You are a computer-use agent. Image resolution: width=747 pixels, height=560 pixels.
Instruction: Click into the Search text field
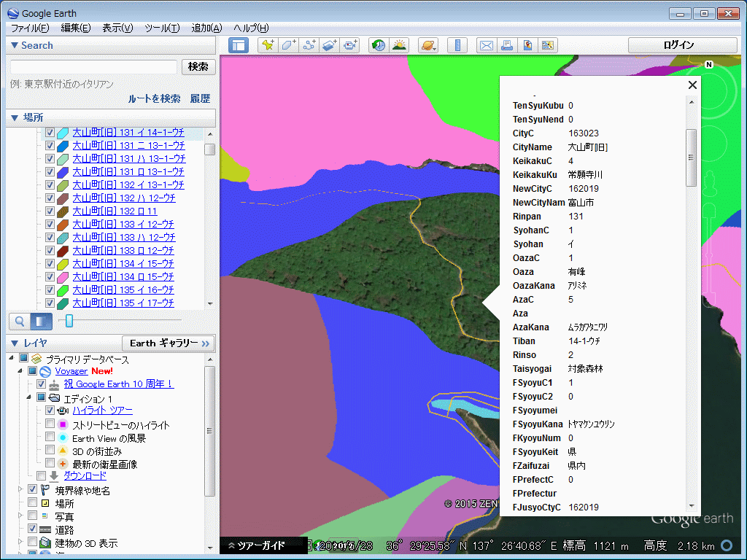(x=94, y=66)
